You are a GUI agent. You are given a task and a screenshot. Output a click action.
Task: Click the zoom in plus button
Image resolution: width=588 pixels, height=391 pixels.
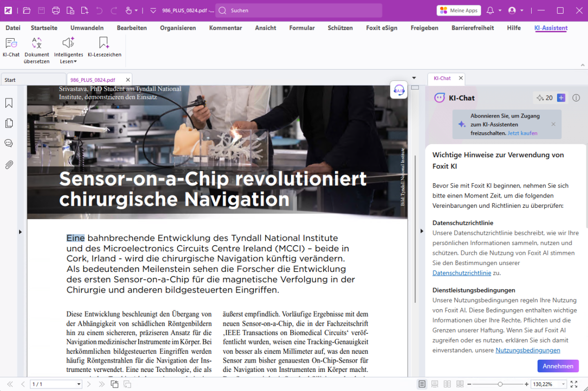tap(526, 384)
